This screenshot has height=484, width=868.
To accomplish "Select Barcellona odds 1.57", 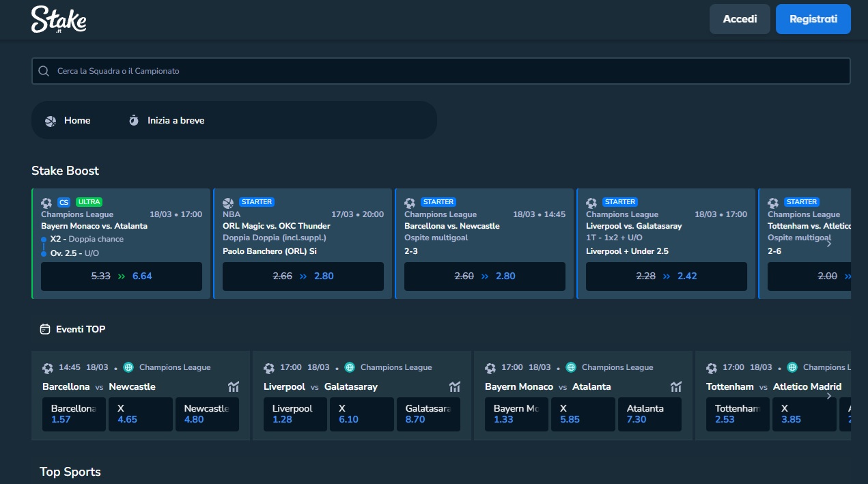I will (x=74, y=414).
